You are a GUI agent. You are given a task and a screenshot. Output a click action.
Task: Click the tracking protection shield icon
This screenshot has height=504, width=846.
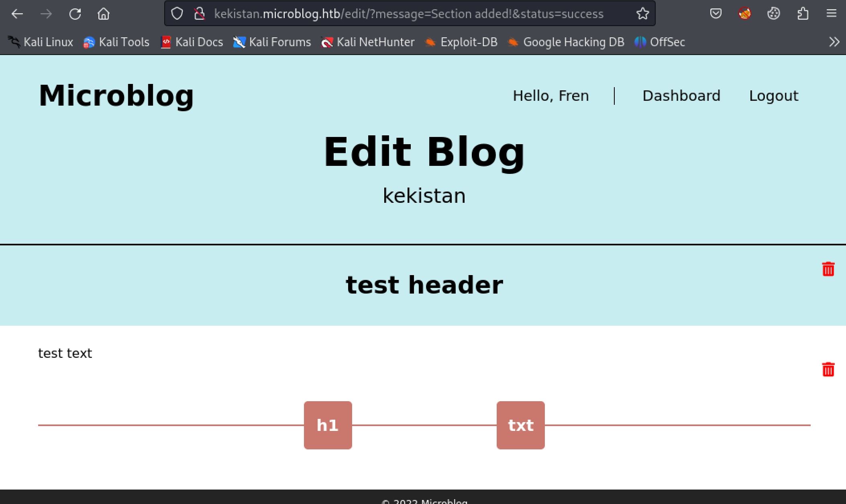pyautogui.click(x=177, y=14)
